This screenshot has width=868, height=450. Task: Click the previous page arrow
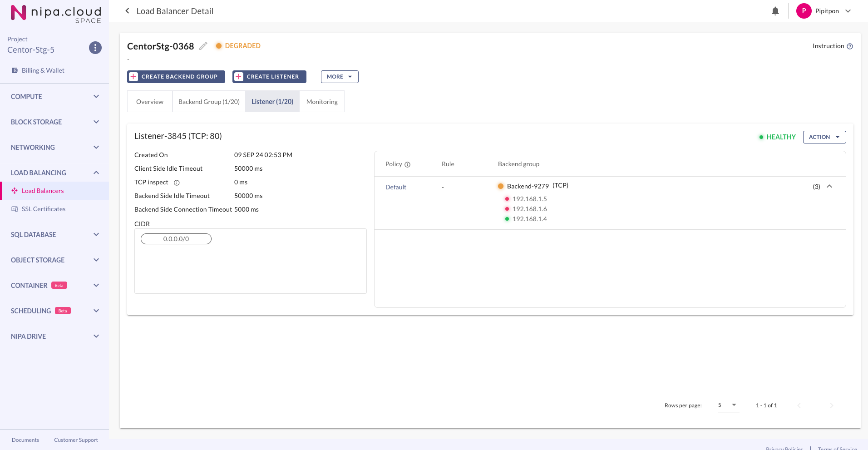point(799,405)
